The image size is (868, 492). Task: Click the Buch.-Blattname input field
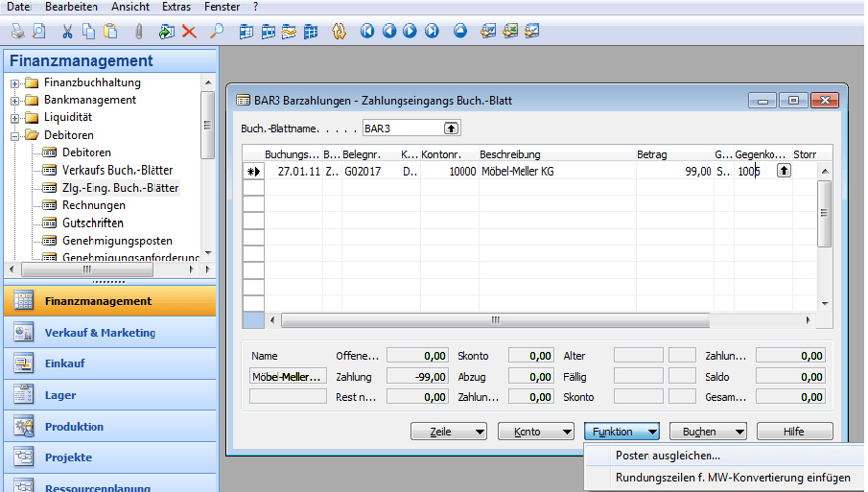pyautogui.click(x=404, y=129)
